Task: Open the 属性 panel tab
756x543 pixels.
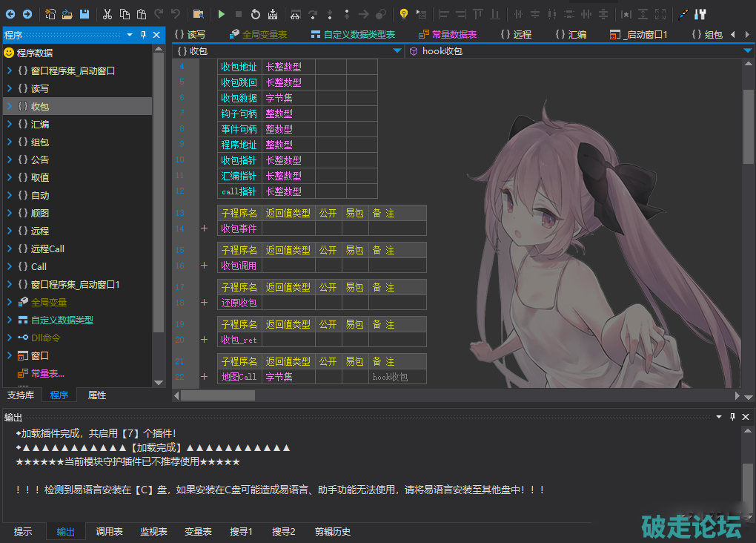Action: pyautogui.click(x=97, y=395)
